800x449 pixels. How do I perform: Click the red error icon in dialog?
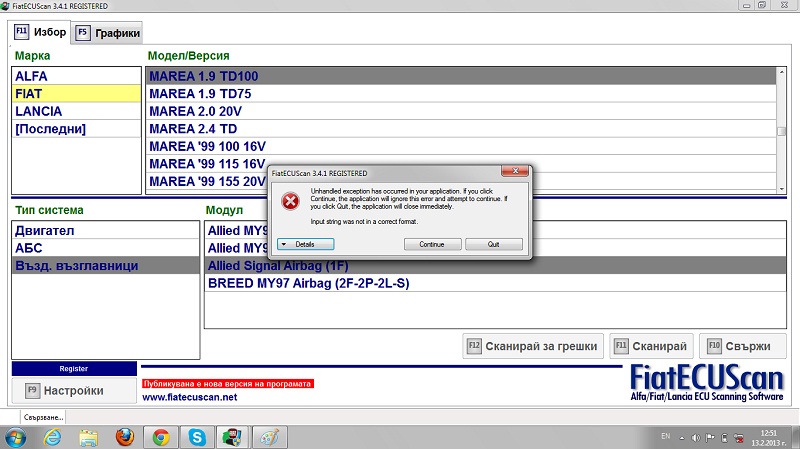pos(290,201)
